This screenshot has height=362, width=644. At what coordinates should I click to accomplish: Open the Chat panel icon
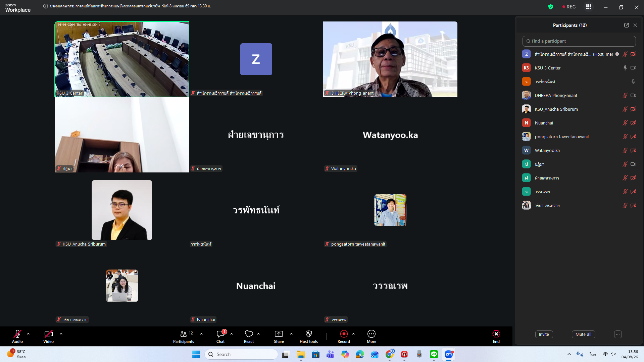pyautogui.click(x=220, y=334)
